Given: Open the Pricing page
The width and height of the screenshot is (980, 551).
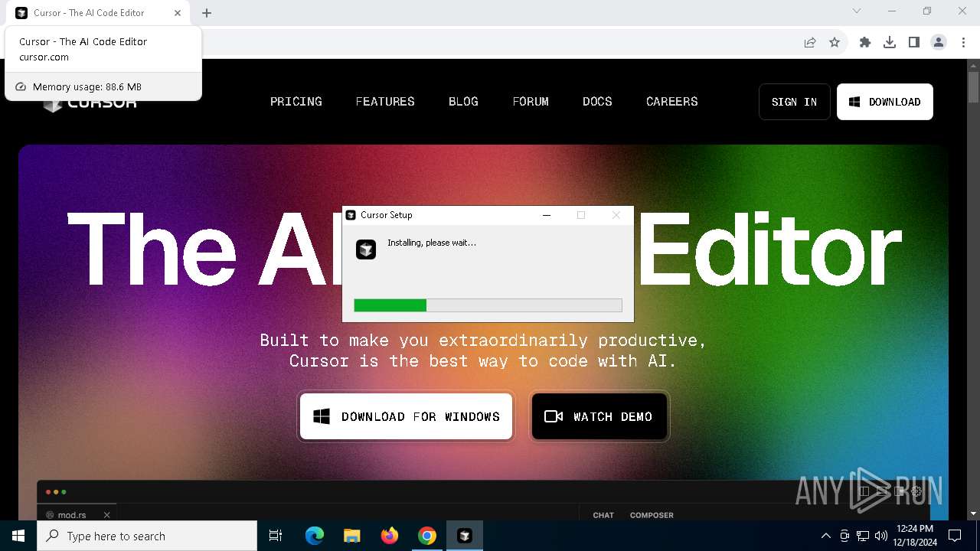Looking at the screenshot, I should 296,101.
